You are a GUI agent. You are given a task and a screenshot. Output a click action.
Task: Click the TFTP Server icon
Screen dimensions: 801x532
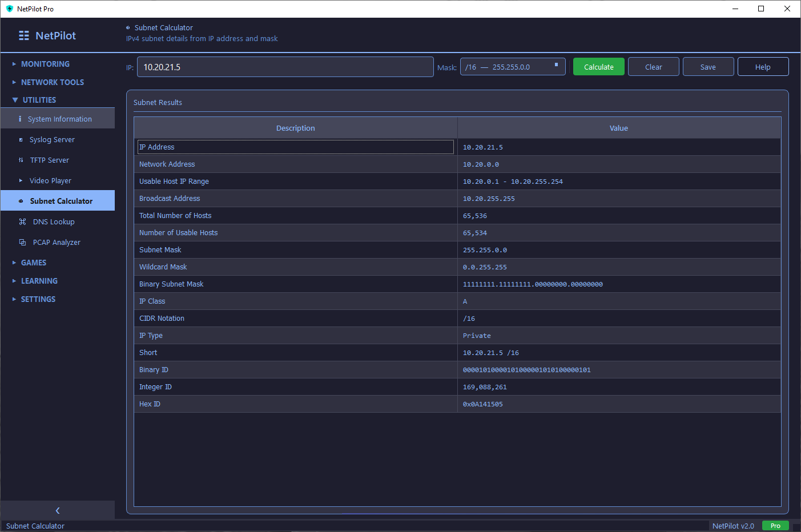click(22, 160)
